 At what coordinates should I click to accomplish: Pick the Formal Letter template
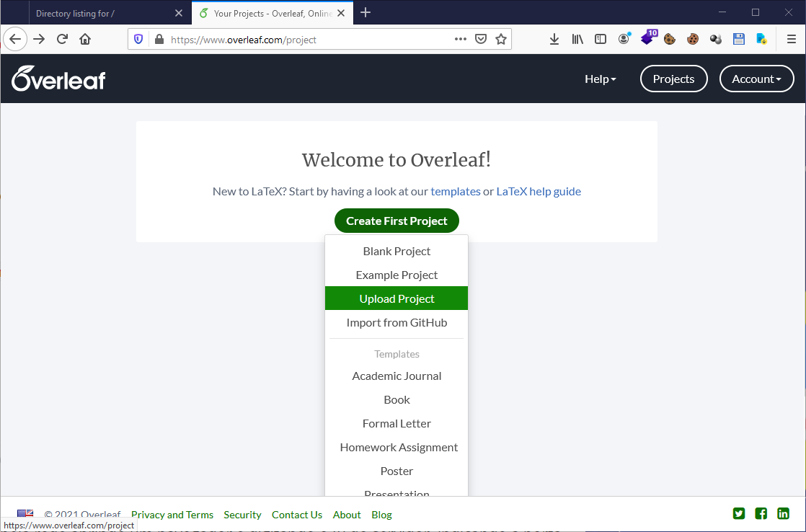tap(397, 424)
